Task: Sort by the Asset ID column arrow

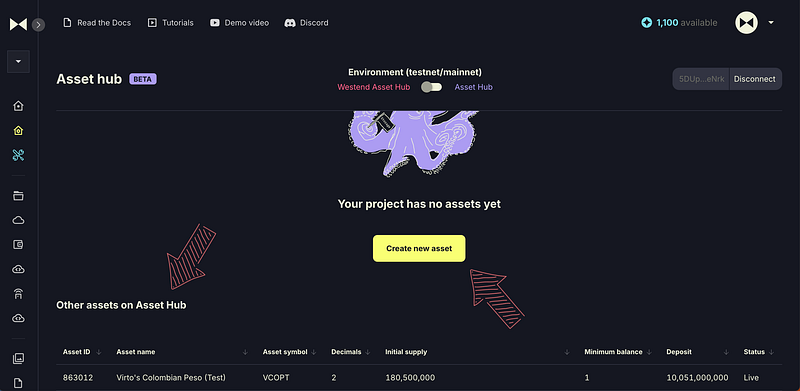Action: pos(99,352)
